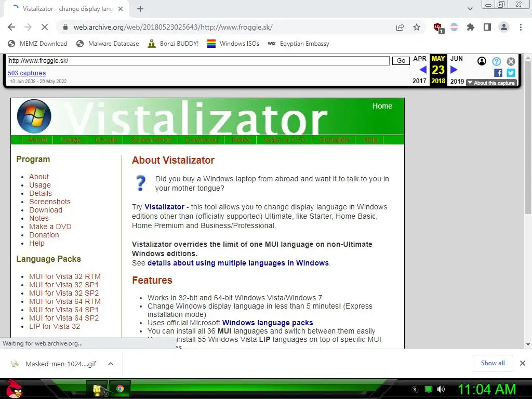Open the uBlock shield extension icon
The image size is (532, 399).
[x=438, y=28]
